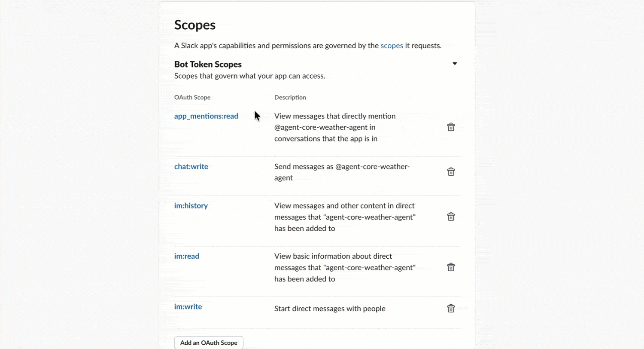644x349 pixels.
Task: Select the app_mentions:read description text
Action: coord(334,127)
